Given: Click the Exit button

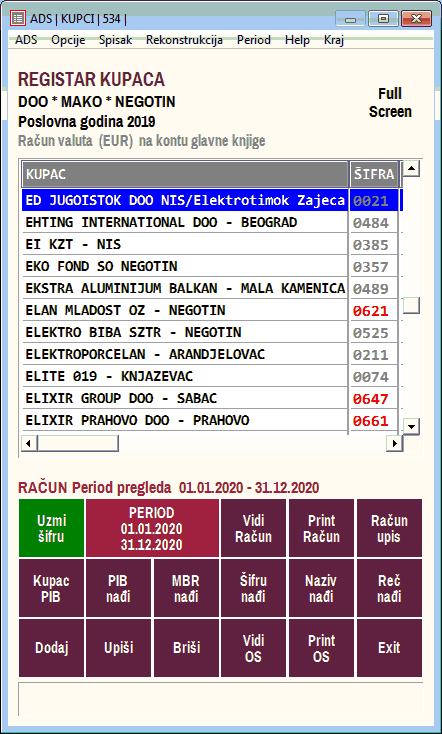Looking at the screenshot, I should pyautogui.click(x=389, y=648).
